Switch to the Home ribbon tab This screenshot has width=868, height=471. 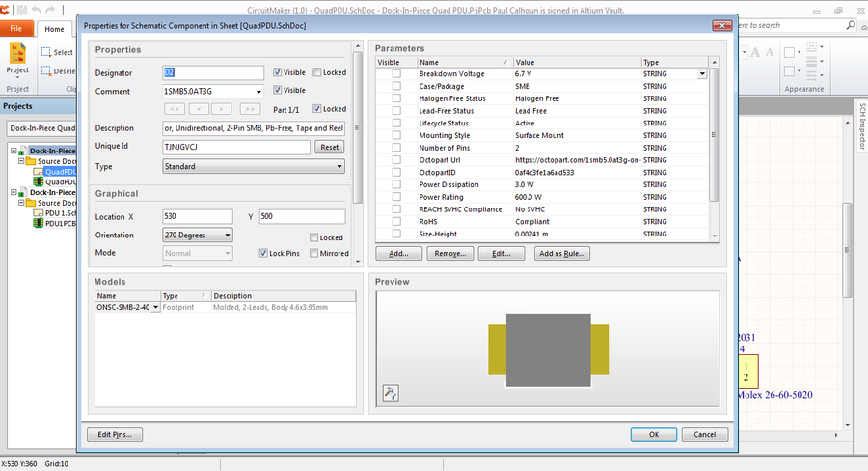tap(54, 29)
